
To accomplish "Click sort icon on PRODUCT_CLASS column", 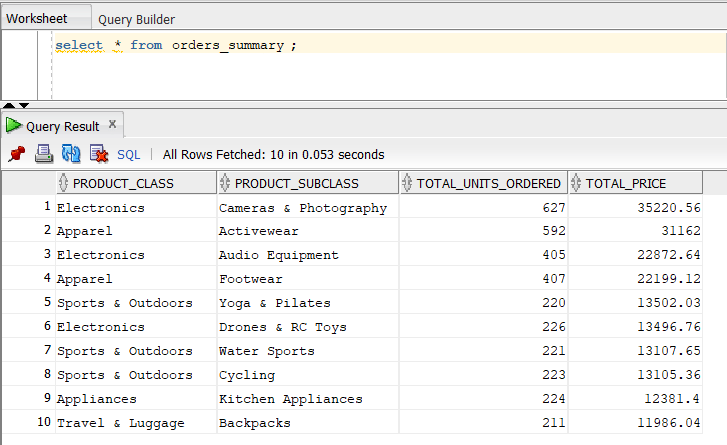I will click(x=64, y=183).
